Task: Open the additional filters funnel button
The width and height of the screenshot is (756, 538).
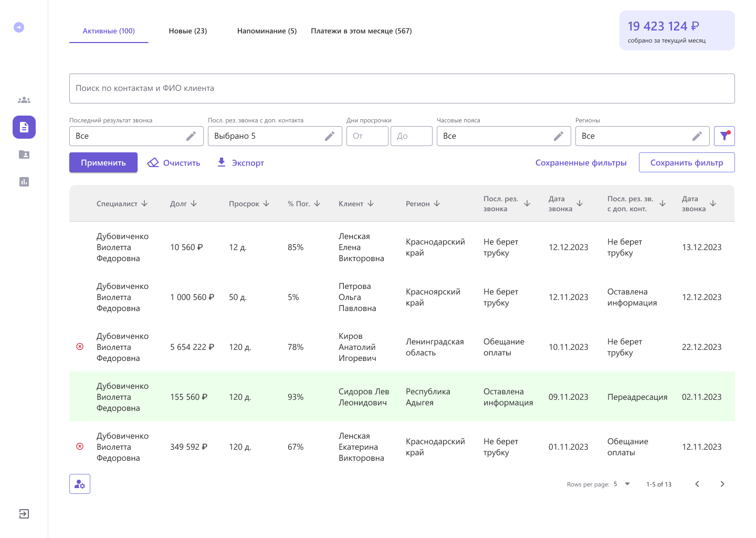Action: pos(724,136)
